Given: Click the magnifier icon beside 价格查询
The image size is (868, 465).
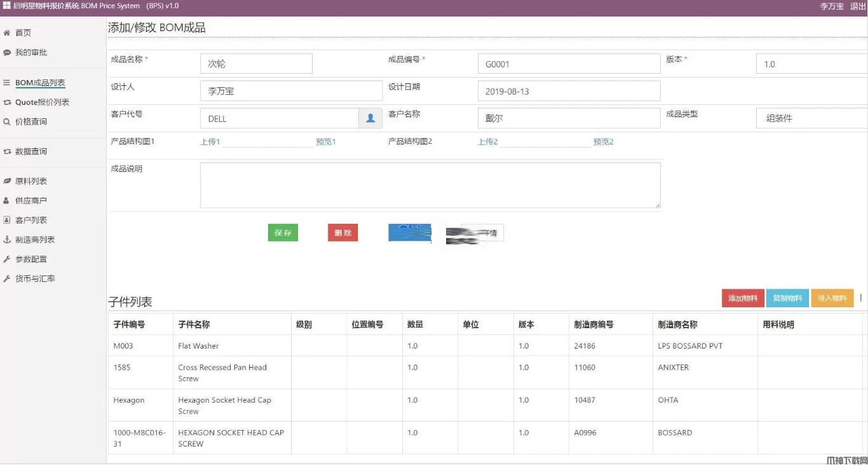Looking at the screenshot, I should click(x=7, y=121).
